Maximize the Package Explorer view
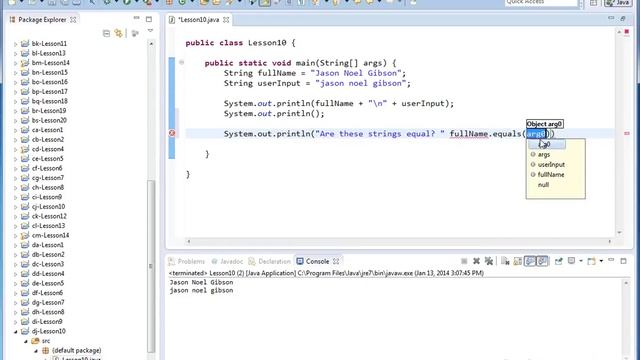640x360 pixels. coord(149,19)
